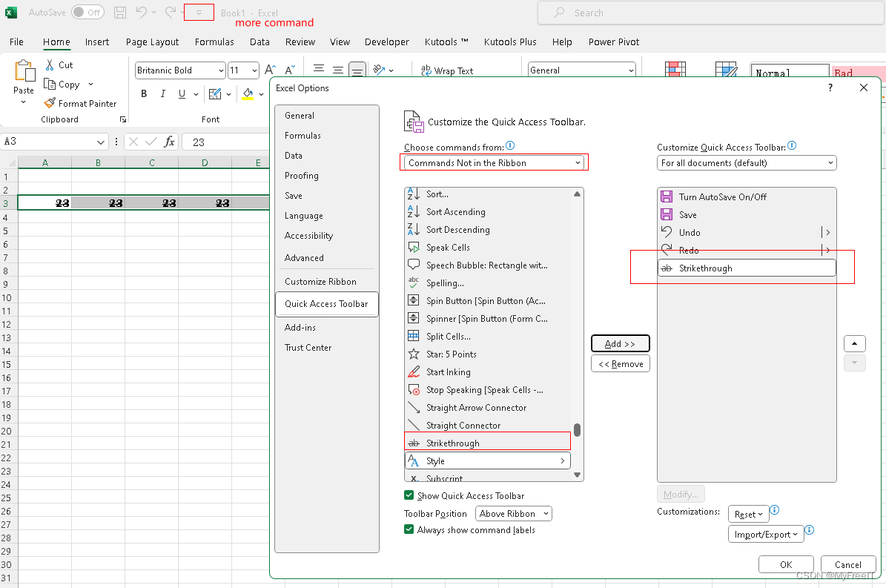The width and height of the screenshot is (886, 588).
Task: Click the Search box in title bar
Action: tap(710, 13)
